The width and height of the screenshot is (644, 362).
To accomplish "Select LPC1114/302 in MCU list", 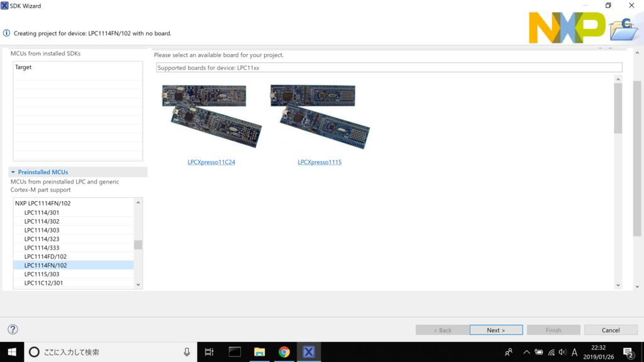I will coord(42,221).
